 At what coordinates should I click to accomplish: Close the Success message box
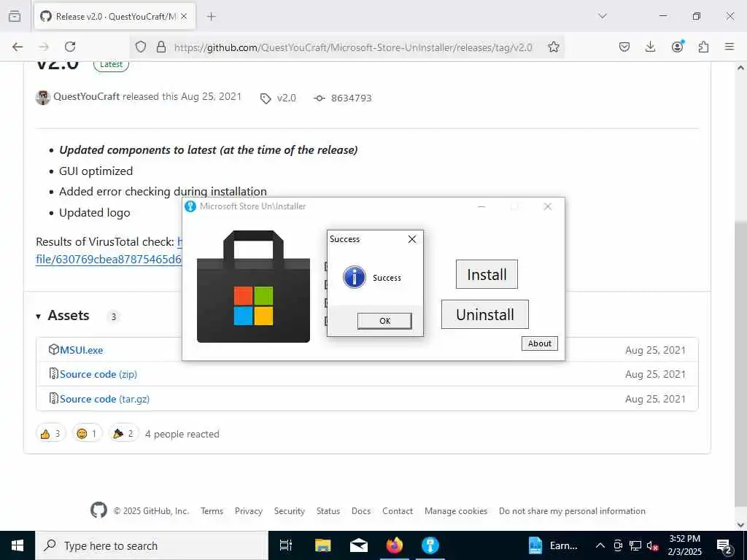click(x=412, y=239)
